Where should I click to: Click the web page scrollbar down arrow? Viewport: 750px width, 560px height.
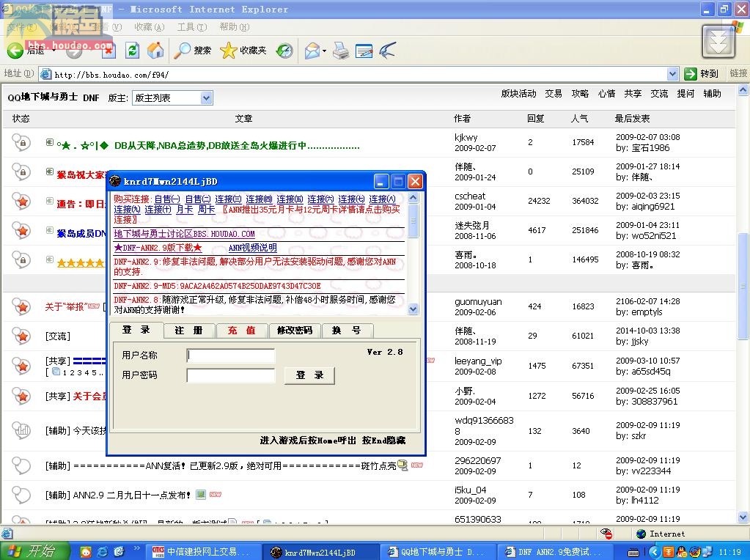pyautogui.click(x=743, y=517)
